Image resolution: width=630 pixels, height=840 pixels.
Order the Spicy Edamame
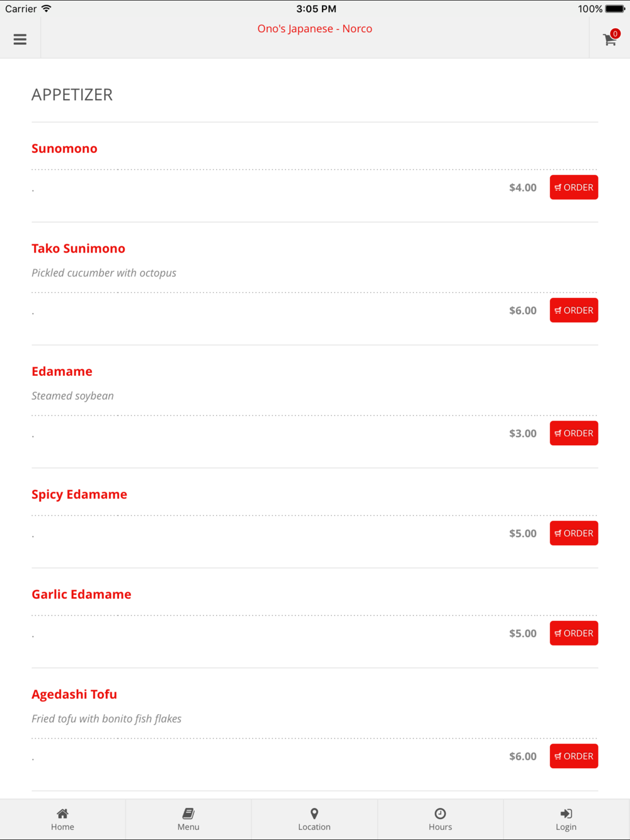[x=574, y=533]
